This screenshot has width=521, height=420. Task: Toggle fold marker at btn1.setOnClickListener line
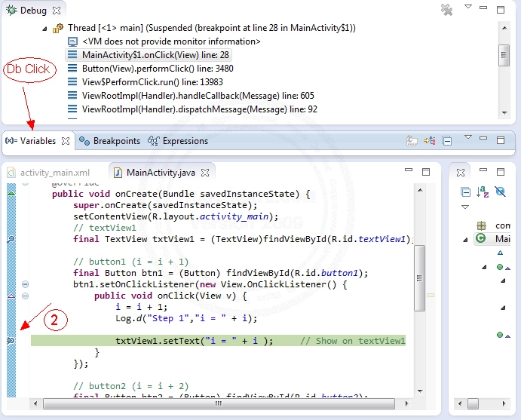25,284
